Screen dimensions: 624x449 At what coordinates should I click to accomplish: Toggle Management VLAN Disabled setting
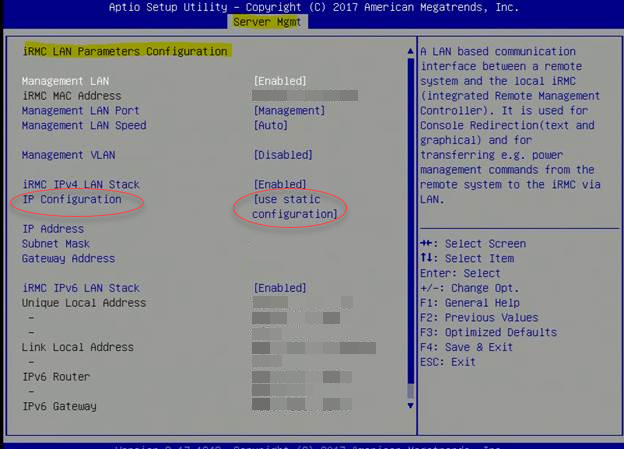(283, 155)
